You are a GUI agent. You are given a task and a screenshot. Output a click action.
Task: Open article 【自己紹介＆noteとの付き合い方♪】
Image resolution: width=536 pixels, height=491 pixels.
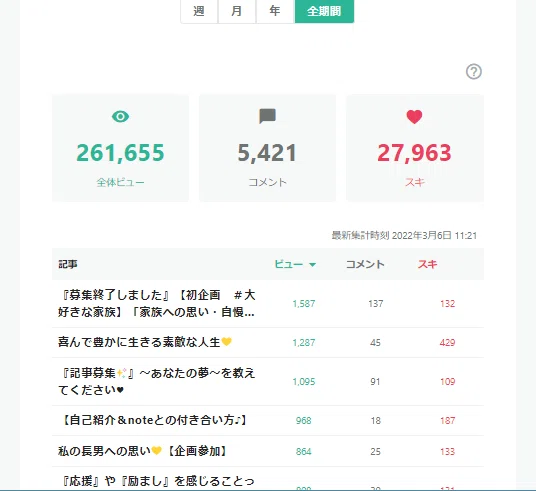tap(152, 420)
